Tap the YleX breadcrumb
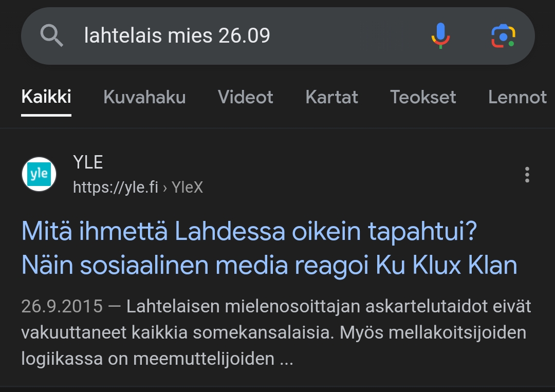Screen dimensions: 555x392 point(188,188)
